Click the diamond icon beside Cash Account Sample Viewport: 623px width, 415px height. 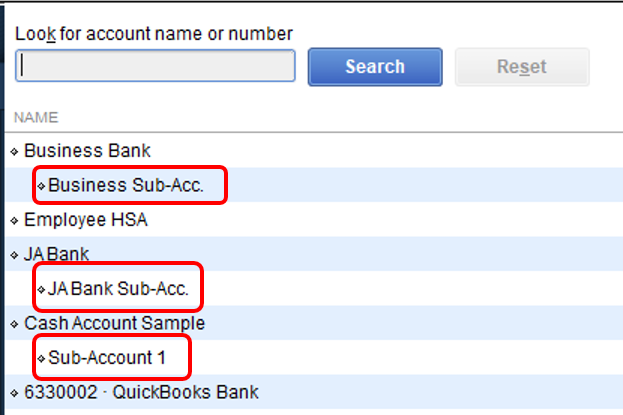tap(15, 324)
